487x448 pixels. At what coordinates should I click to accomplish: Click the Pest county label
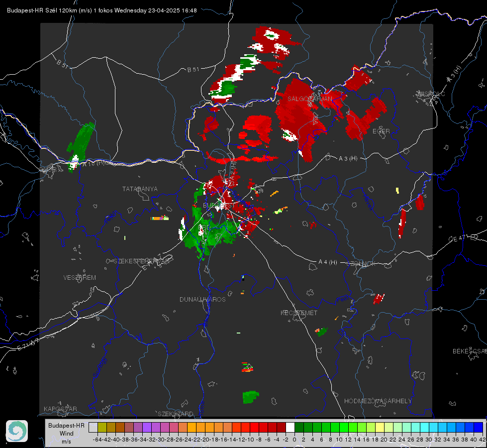tap(342, 300)
